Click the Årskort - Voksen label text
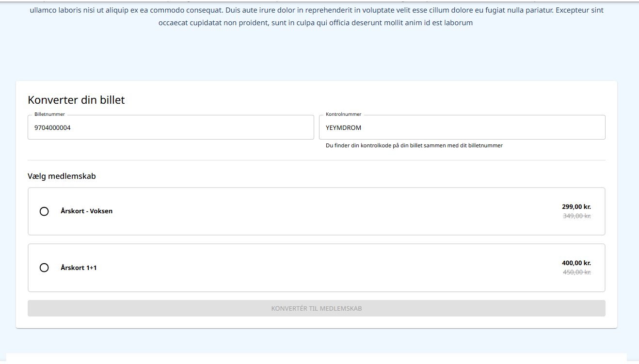The width and height of the screenshot is (639, 364). [x=86, y=211]
